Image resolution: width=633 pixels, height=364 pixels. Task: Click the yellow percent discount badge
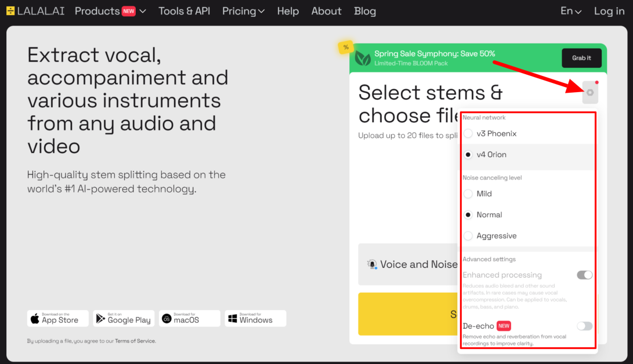[346, 48]
